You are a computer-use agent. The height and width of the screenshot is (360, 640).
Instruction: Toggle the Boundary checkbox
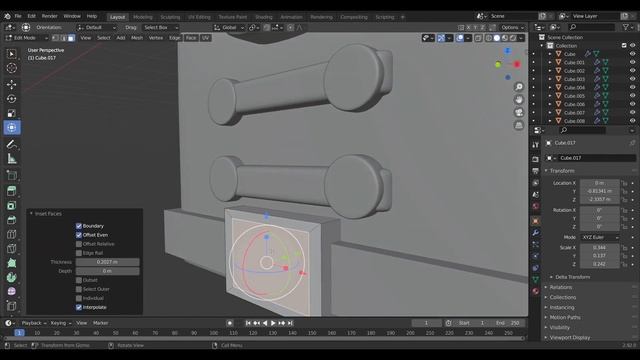79,226
